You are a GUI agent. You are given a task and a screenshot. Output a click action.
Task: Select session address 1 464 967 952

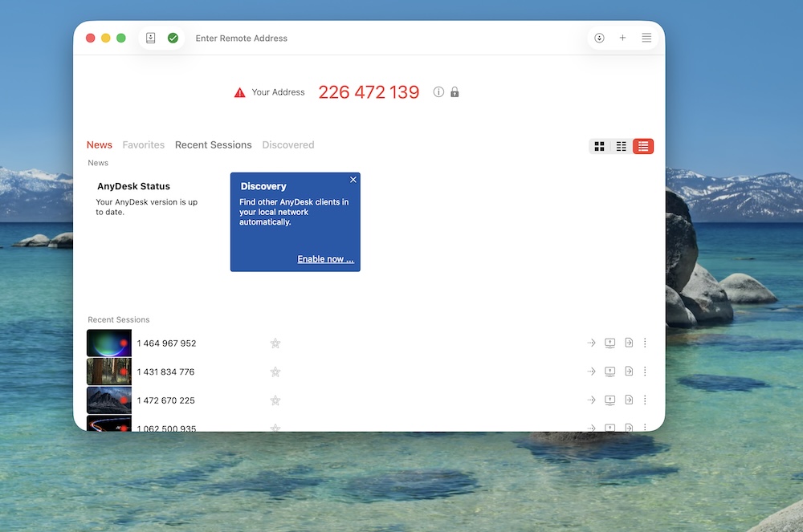166,343
